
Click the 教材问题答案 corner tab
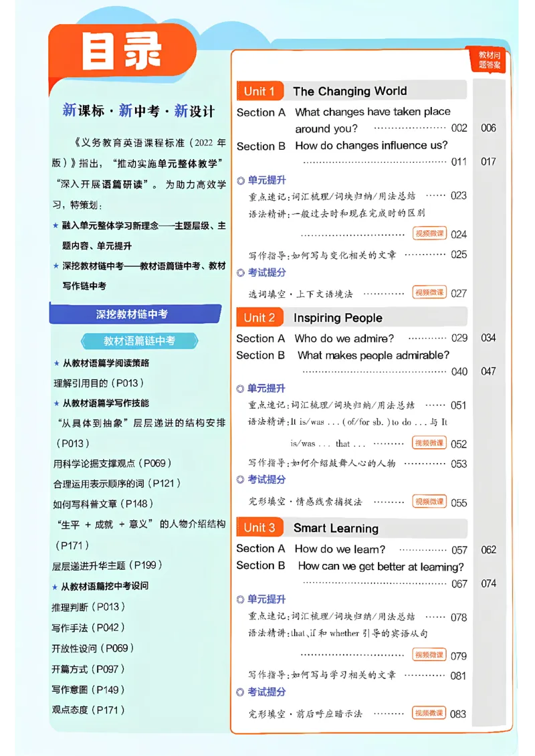488,60
